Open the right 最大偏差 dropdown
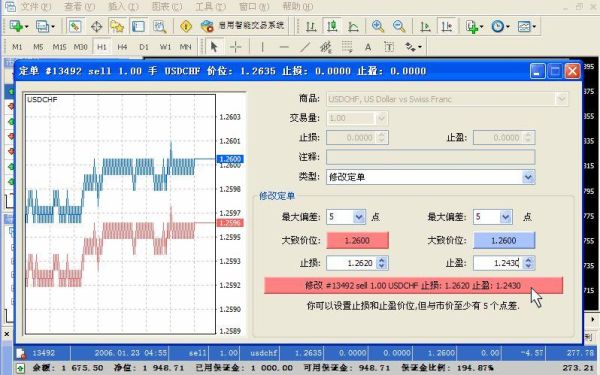Viewport: 600px width, 375px height. click(506, 217)
